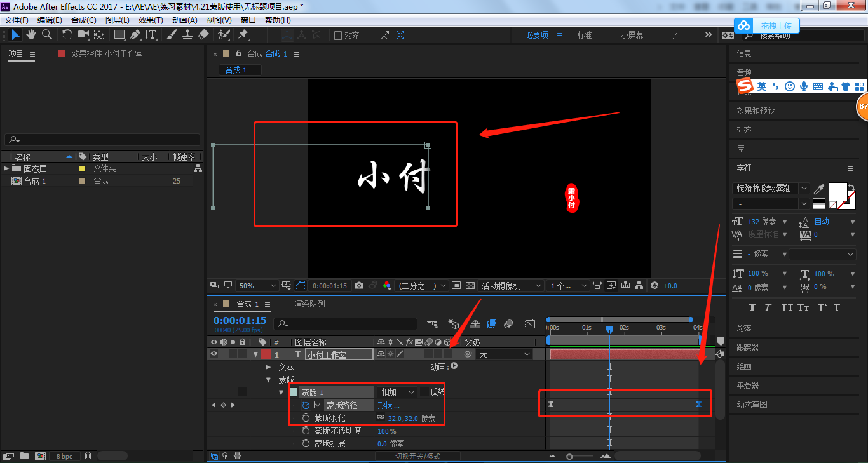Hide the 小付工作室 layer eye
The width and height of the screenshot is (868, 463).
(x=214, y=354)
